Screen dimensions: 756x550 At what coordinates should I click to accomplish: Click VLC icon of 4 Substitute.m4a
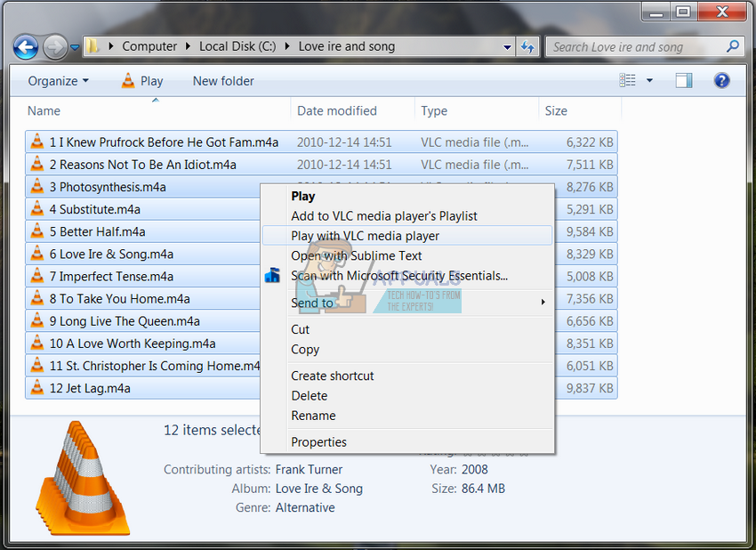pyautogui.click(x=37, y=209)
